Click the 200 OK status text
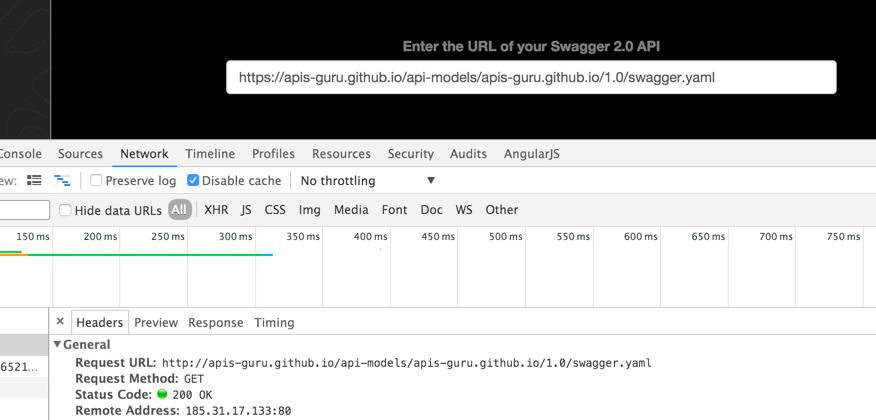 [192, 395]
